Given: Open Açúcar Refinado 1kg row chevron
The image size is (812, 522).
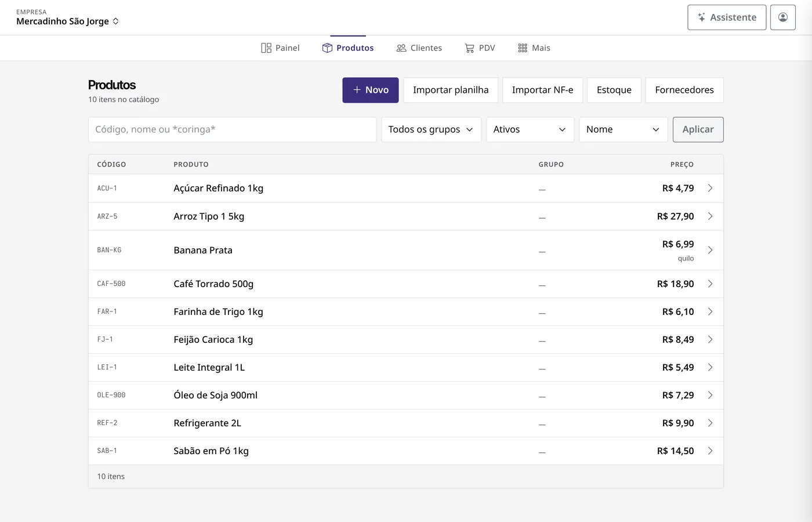Looking at the screenshot, I should [710, 188].
